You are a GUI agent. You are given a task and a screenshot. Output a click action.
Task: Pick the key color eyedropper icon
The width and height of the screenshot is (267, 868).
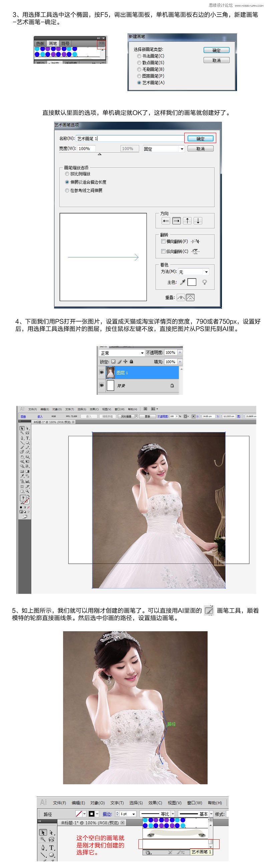(182, 282)
